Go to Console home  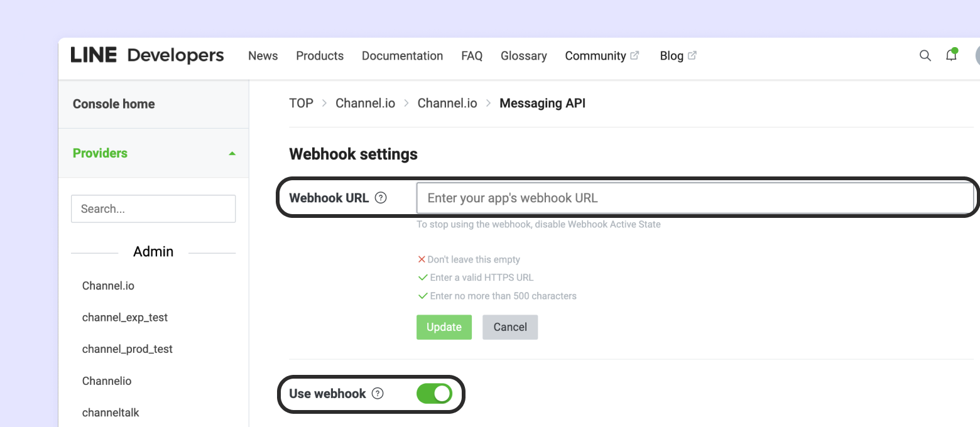point(114,104)
